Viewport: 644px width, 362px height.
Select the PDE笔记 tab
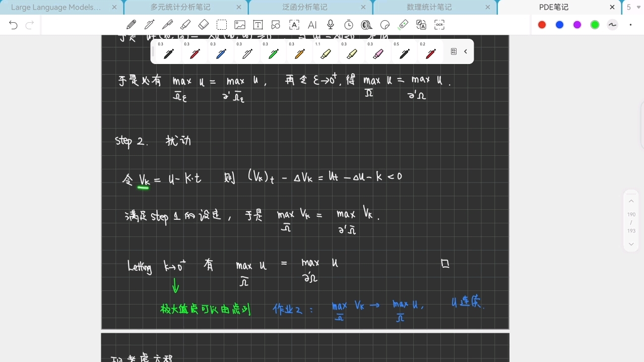click(554, 7)
